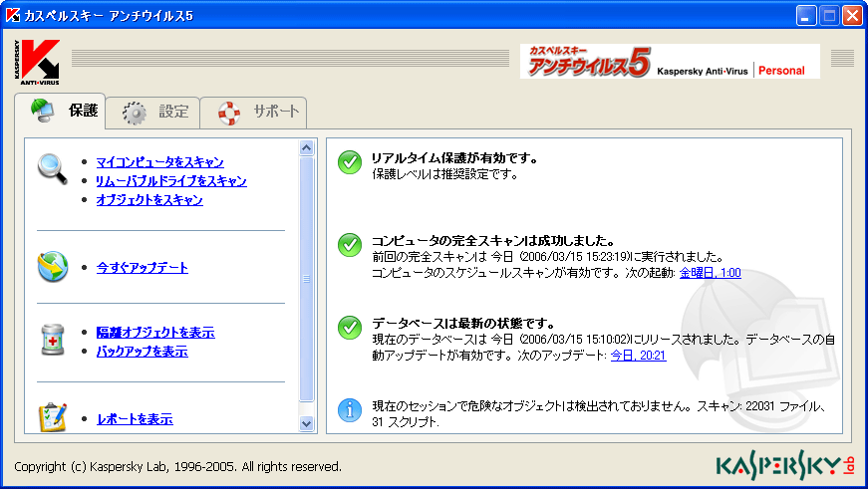This screenshot has height=489, width=868.
Task: Open バックアップを表示 link
Action: pos(143,352)
